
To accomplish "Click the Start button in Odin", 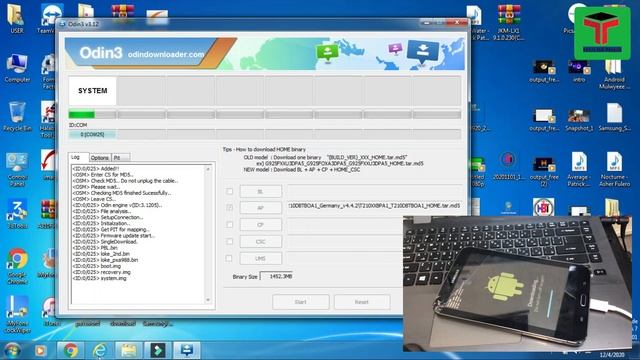I will point(300,302).
